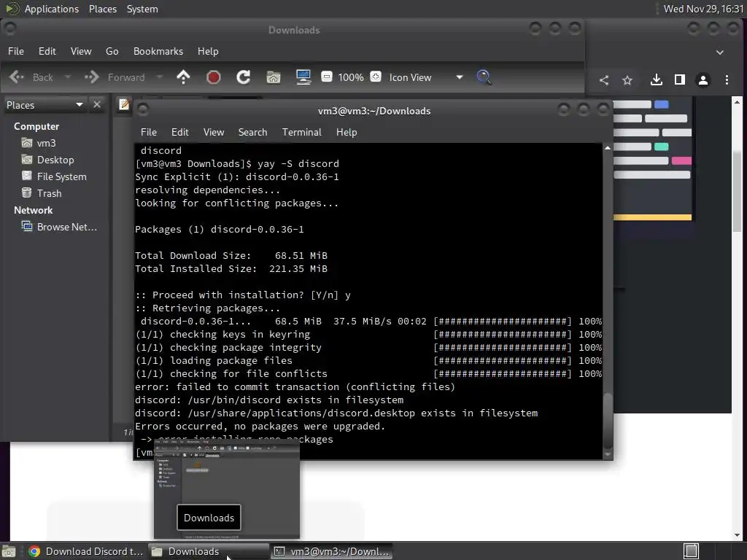Switch to vm3 terminal taskbar entry

332,551
